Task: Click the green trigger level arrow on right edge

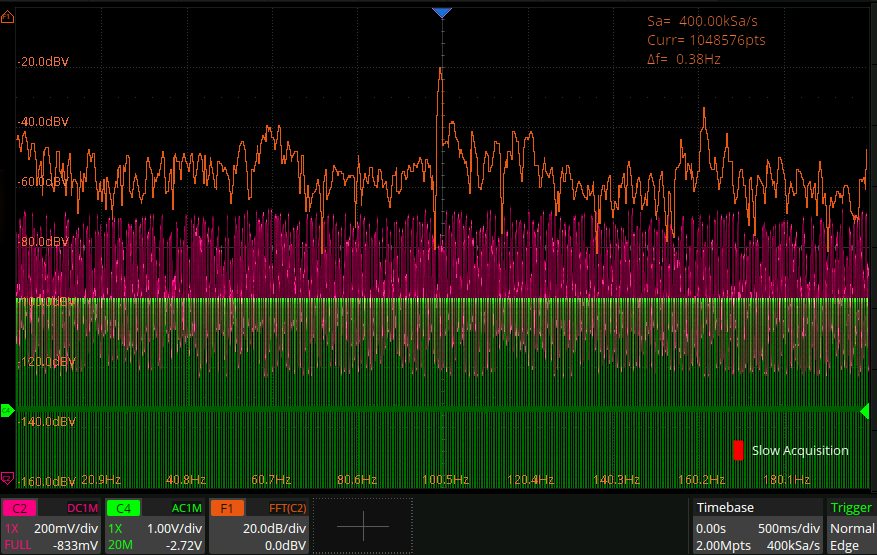Action: (866, 410)
